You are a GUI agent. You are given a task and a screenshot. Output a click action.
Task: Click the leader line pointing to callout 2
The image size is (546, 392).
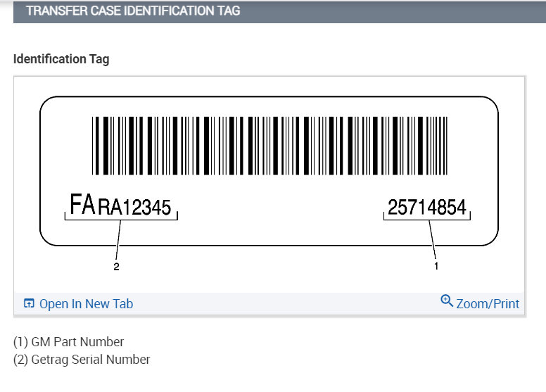pos(118,239)
